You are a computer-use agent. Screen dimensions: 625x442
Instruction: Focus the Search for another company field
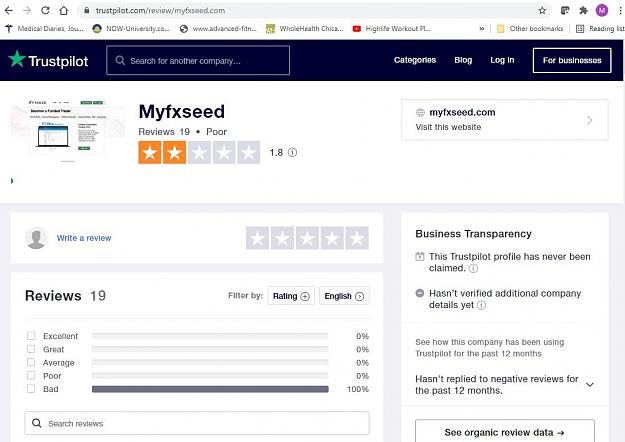point(198,60)
